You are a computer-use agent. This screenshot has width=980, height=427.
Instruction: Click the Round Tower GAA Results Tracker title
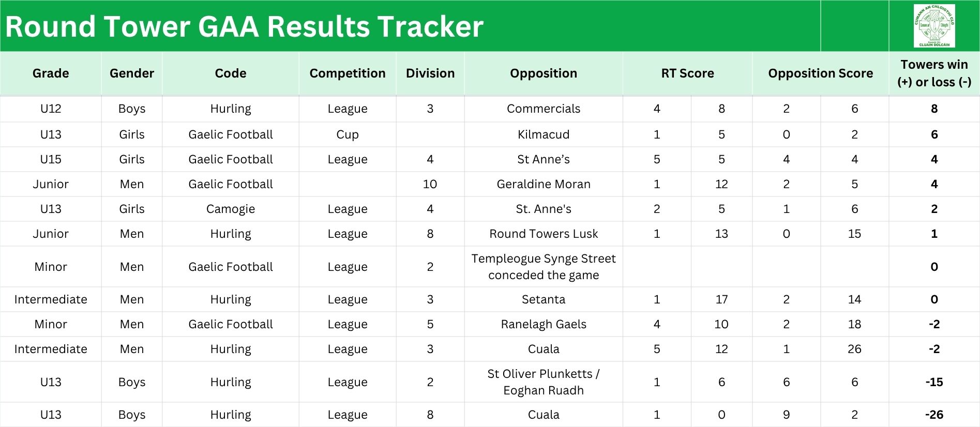click(x=244, y=26)
